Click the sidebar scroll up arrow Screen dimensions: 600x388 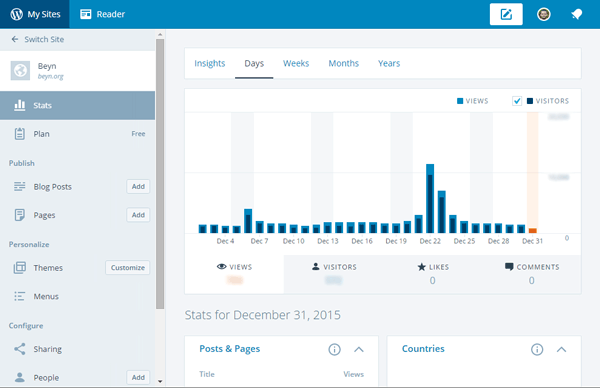point(160,34)
